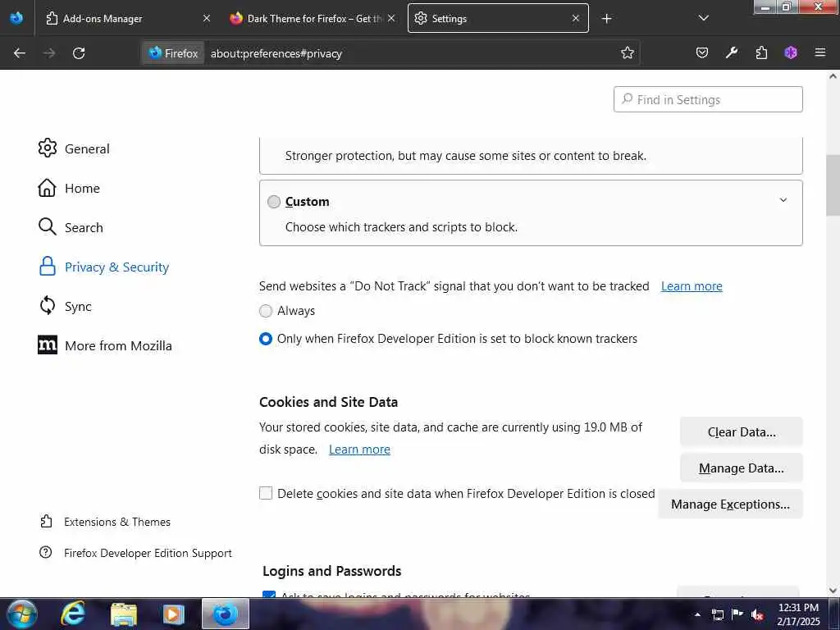Open General settings category
The height and width of the screenshot is (630, 840).
(74, 148)
